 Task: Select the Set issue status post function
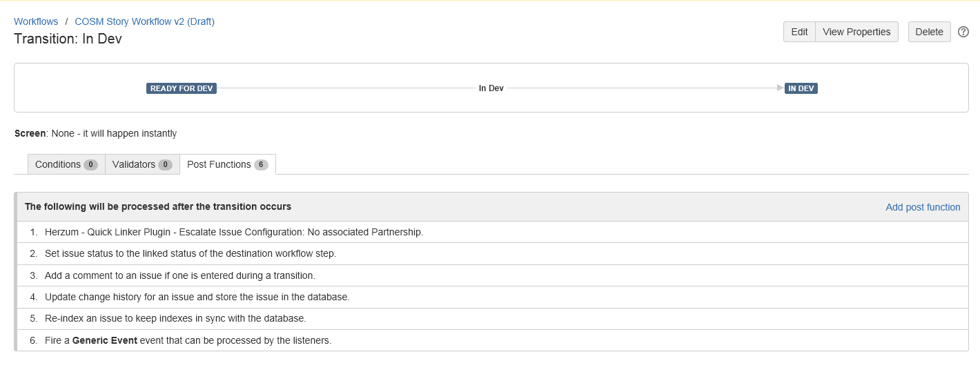coord(190,253)
